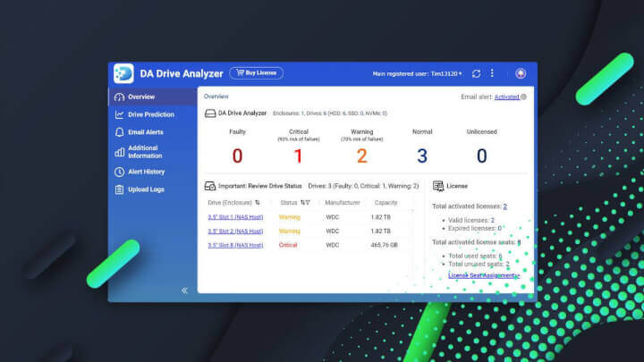Open the main registered user dropdown
Viewport: 644px width, 362px height.
click(x=417, y=74)
